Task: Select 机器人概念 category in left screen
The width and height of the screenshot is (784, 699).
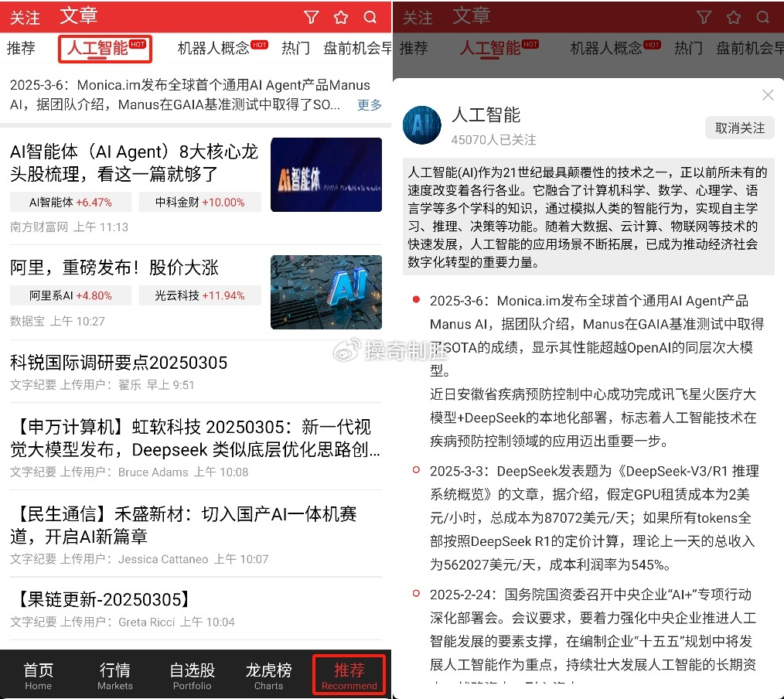Action: [x=223, y=48]
